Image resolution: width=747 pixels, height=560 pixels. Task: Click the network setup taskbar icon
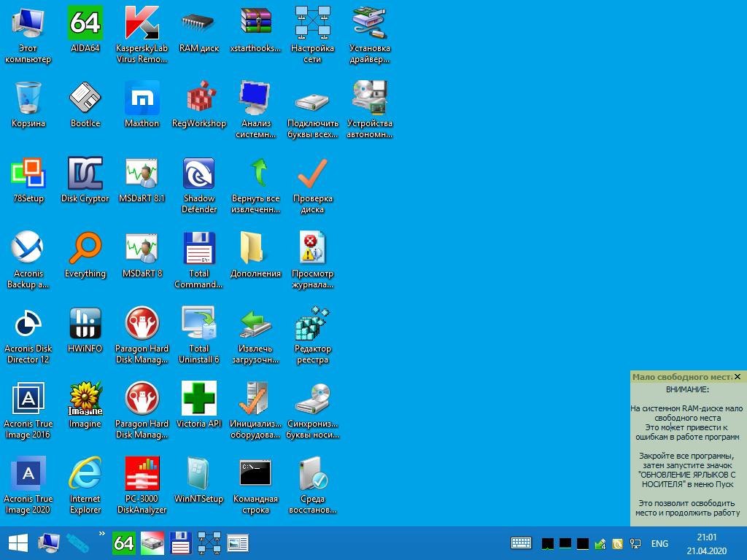click(209, 542)
